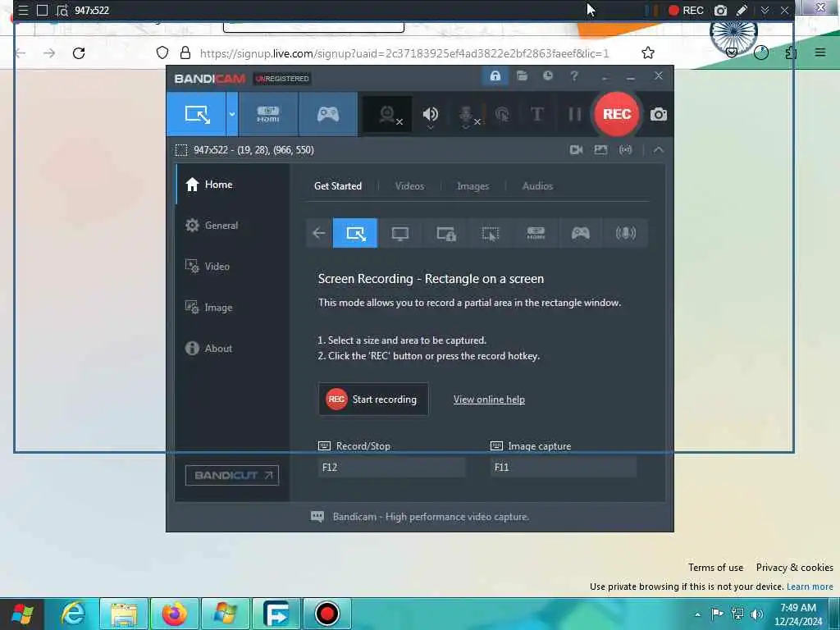Open Internet Explorer from taskbar
The image size is (840, 630).
click(72, 614)
